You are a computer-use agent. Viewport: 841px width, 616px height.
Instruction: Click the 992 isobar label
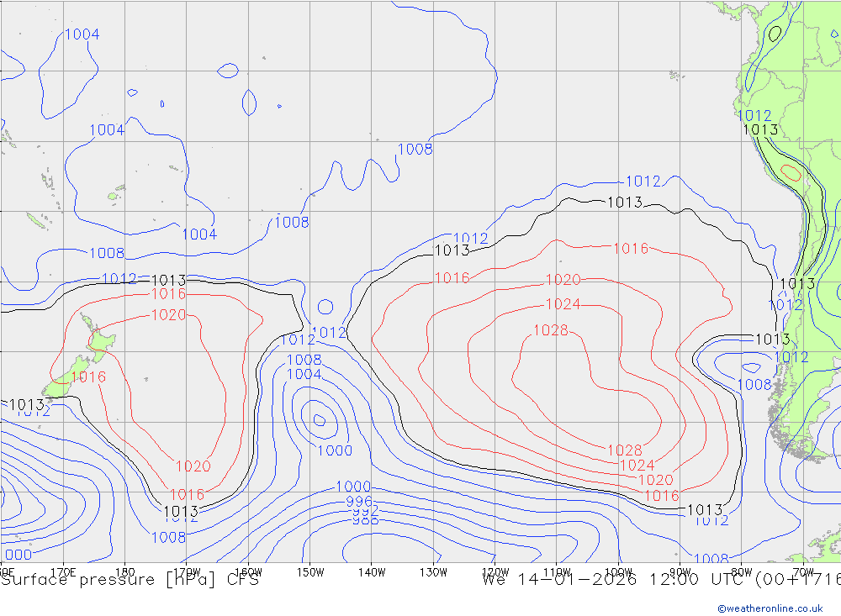click(365, 510)
